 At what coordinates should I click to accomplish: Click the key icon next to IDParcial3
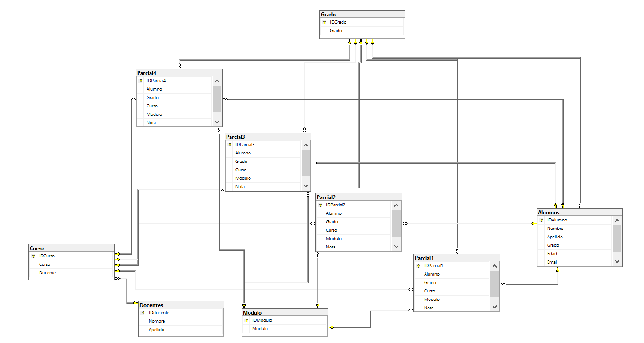pyautogui.click(x=230, y=145)
